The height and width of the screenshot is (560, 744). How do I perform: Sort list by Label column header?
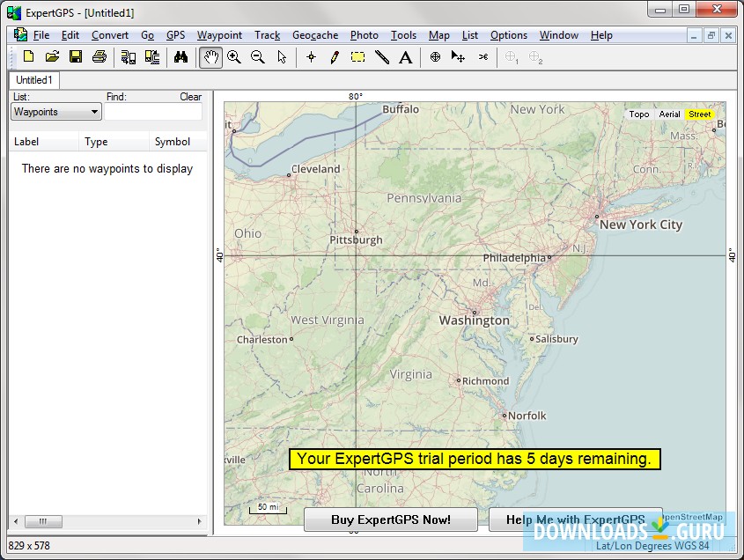click(x=26, y=142)
